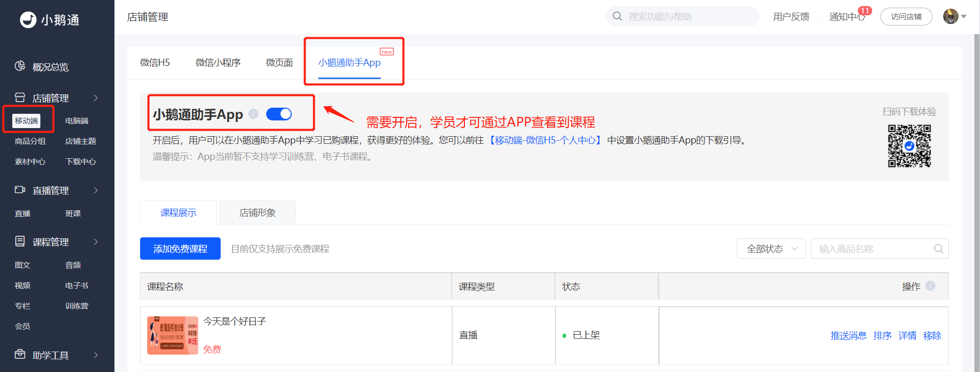Click the 课程管理 document icon
The width and height of the screenshot is (980, 372).
[20, 241]
